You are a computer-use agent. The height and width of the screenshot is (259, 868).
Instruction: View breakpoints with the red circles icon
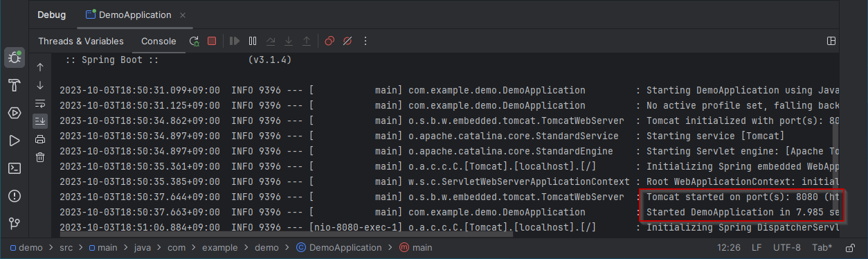pos(329,42)
